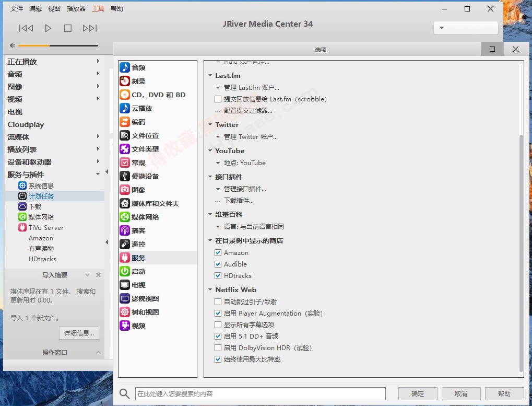The height and width of the screenshot is (406, 532).
Task: Select the 常规 general options icon
Action: [125, 163]
